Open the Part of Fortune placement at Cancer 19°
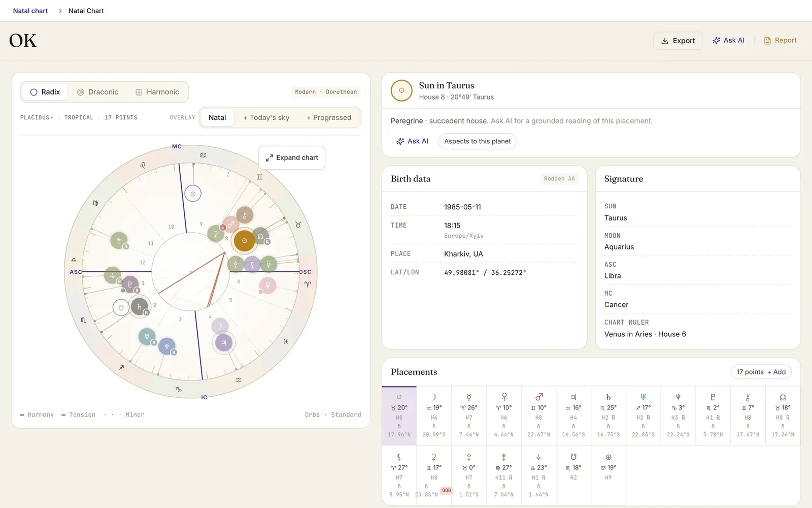 pyautogui.click(x=608, y=476)
